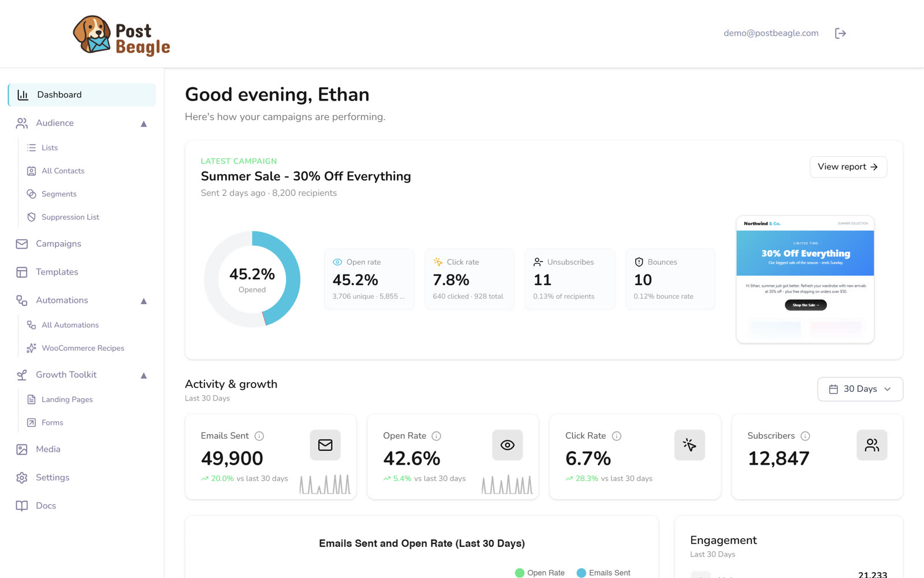Click the info icon beside Click Rate

[x=617, y=436]
